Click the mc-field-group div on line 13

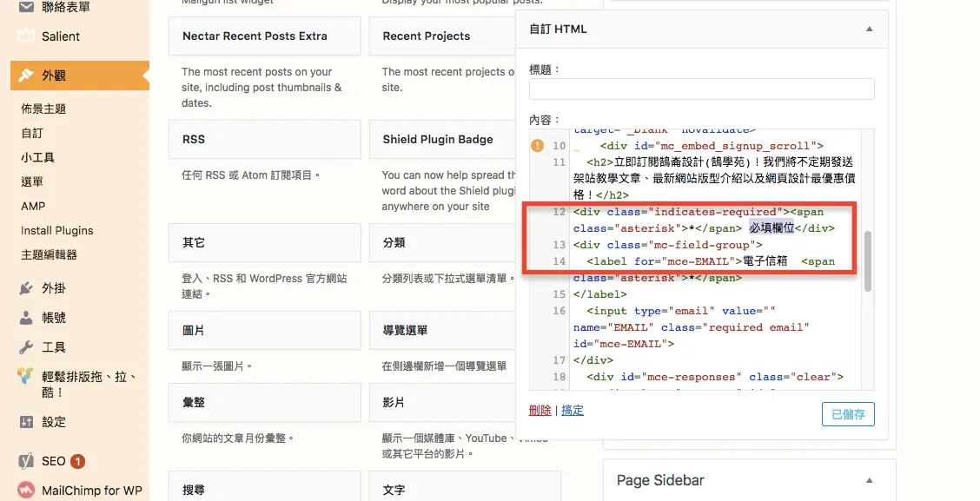click(x=667, y=245)
